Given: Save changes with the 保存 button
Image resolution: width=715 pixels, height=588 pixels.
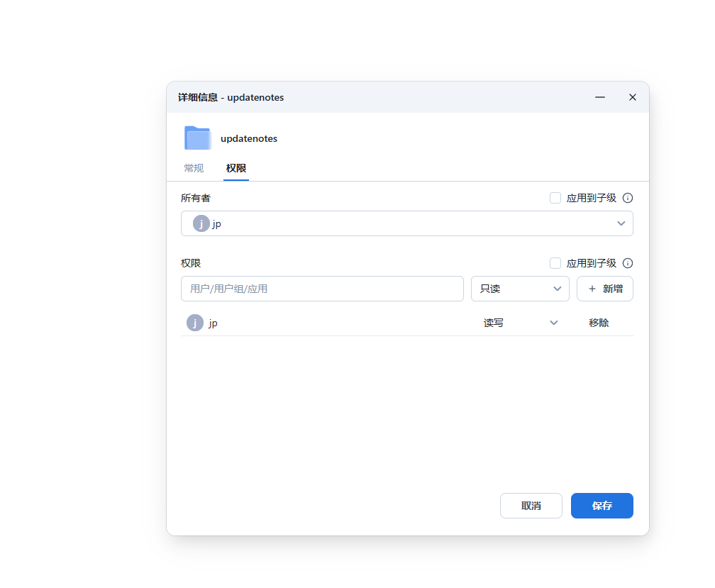Looking at the screenshot, I should click(x=602, y=506).
